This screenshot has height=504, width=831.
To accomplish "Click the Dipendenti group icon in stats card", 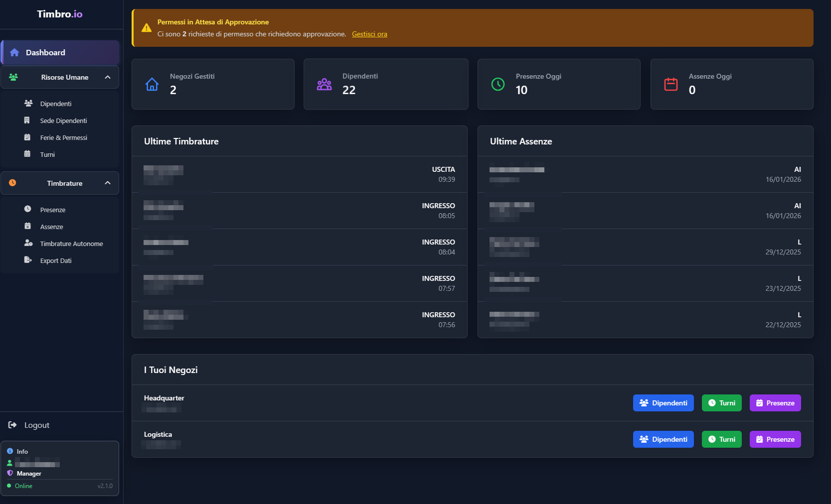I will [324, 84].
